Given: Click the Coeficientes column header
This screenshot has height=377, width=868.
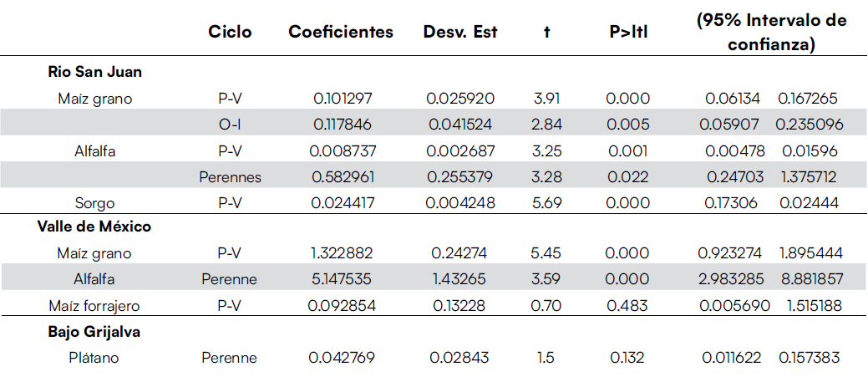Looking at the screenshot, I should [341, 32].
